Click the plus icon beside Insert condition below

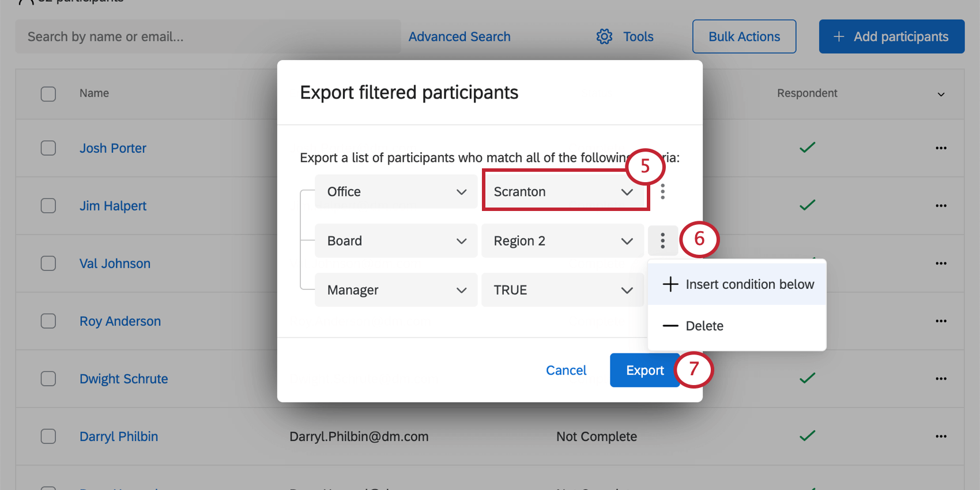coord(670,284)
